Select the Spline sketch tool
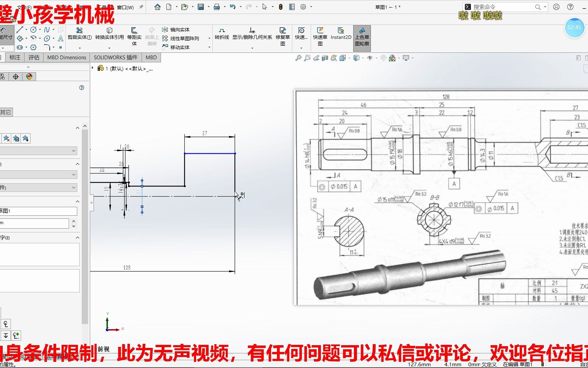The width and height of the screenshot is (588, 368). [x=47, y=30]
